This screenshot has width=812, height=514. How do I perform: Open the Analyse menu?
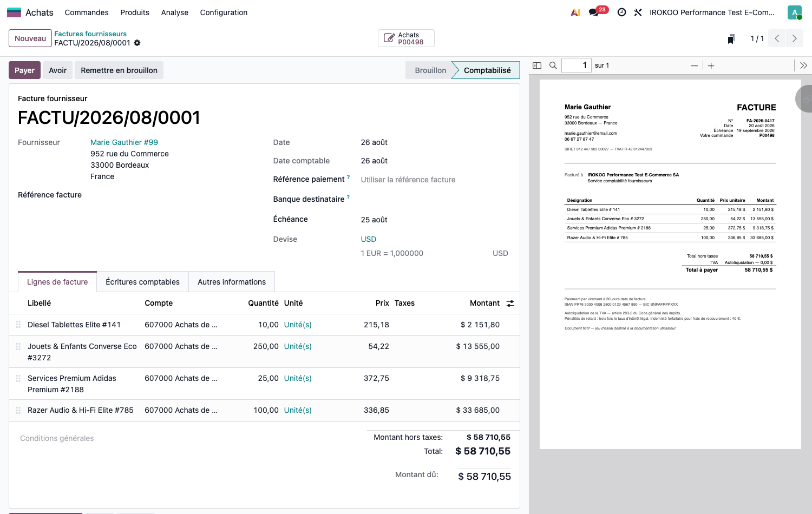pos(175,12)
